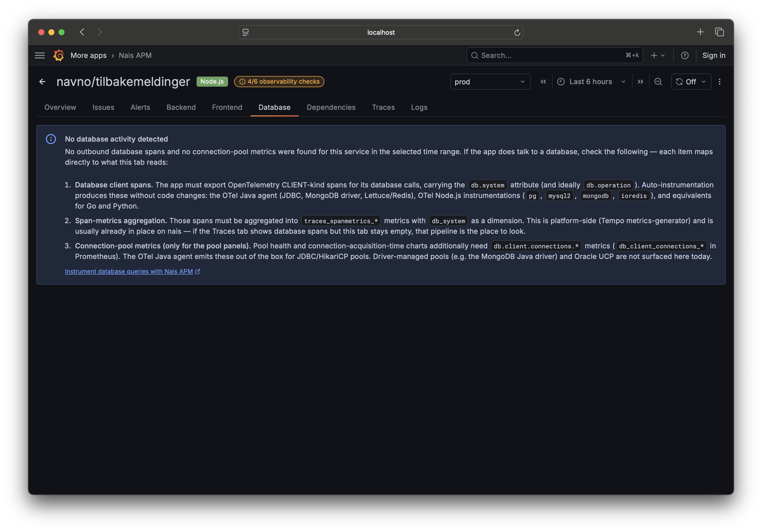Screen dimensions: 762x532
Task: Focus the Search input field
Action: pyautogui.click(x=555, y=55)
